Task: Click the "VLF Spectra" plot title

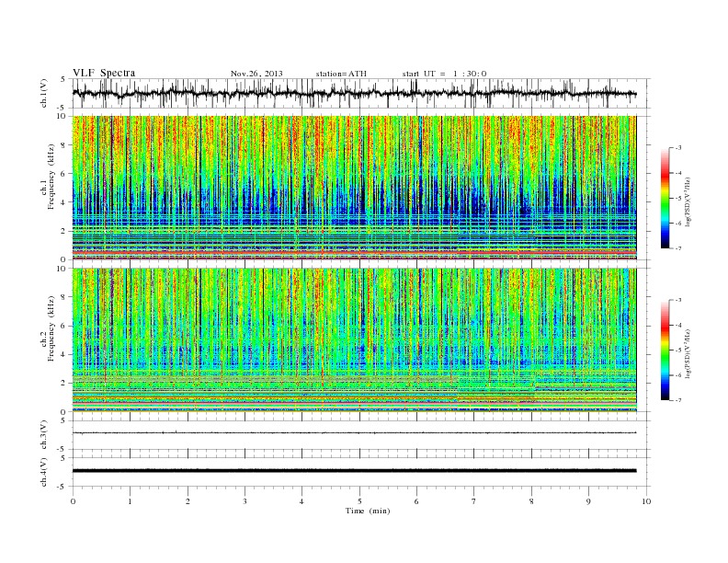Action: tap(104, 73)
